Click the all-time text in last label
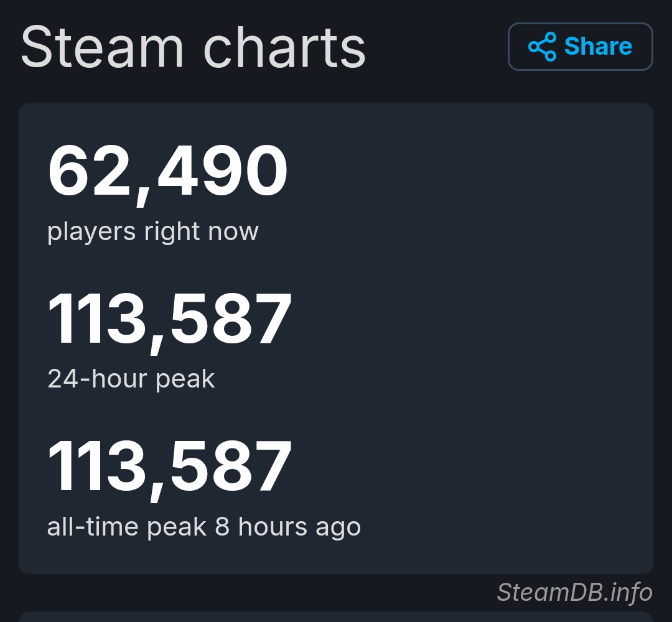 click(x=93, y=526)
